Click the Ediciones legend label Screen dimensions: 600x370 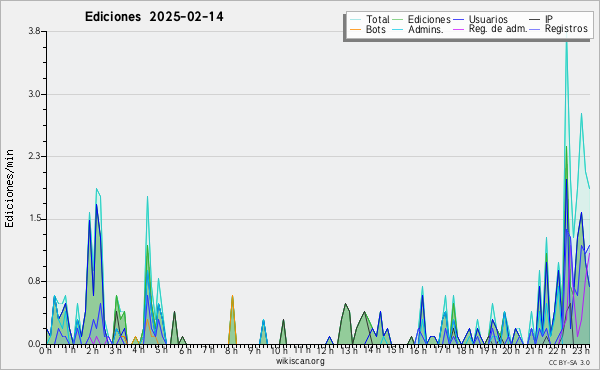point(429,19)
